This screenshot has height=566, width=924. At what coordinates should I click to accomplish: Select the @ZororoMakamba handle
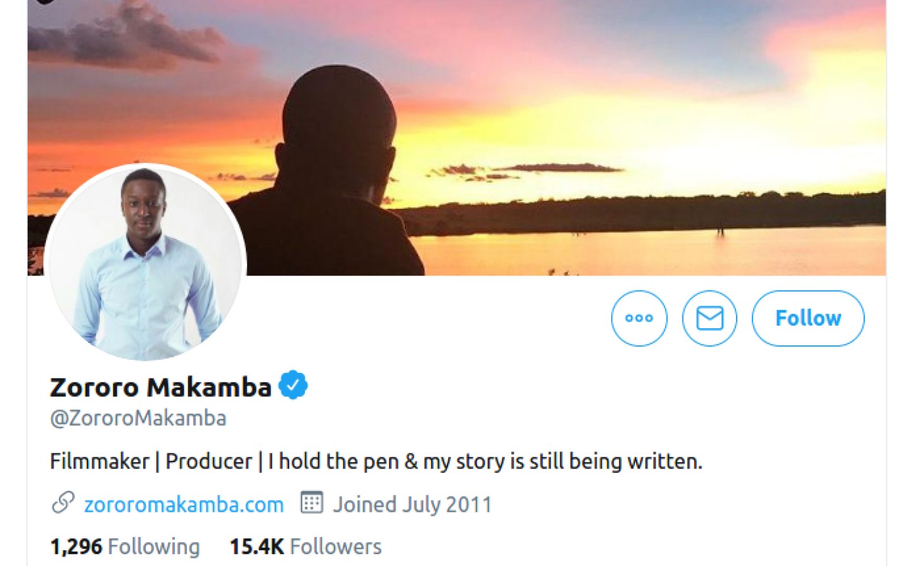(138, 418)
